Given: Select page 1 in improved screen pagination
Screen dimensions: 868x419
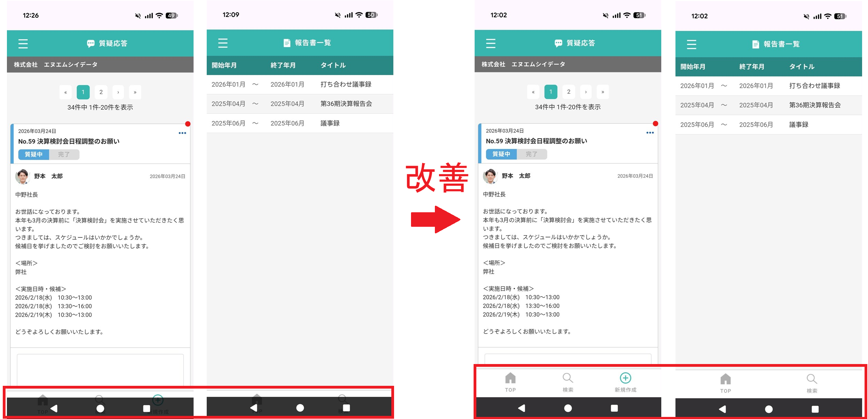Looking at the screenshot, I should click(551, 92).
